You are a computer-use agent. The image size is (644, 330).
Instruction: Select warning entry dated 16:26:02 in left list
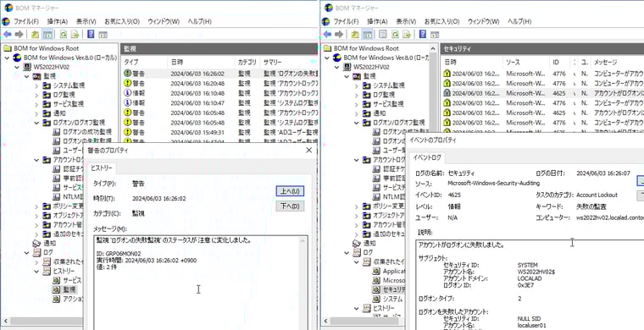tap(219, 74)
